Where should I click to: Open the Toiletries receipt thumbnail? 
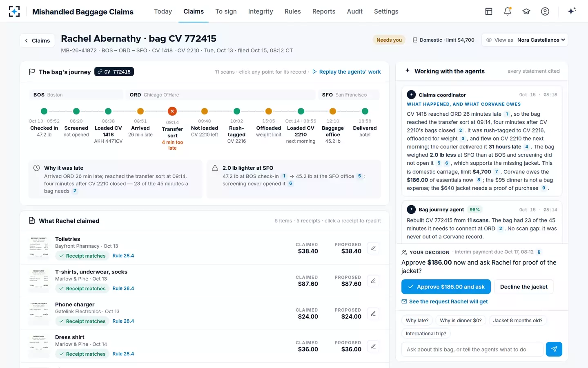coord(39,247)
